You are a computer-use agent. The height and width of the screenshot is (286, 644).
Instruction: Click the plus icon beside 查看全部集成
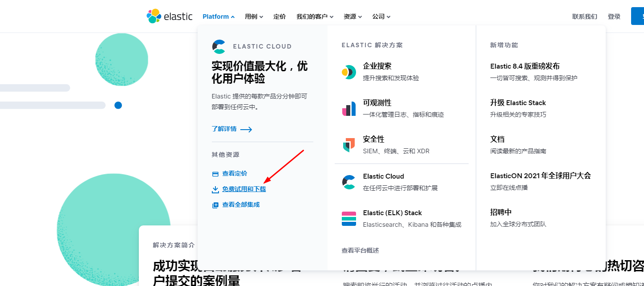(215, 205)
